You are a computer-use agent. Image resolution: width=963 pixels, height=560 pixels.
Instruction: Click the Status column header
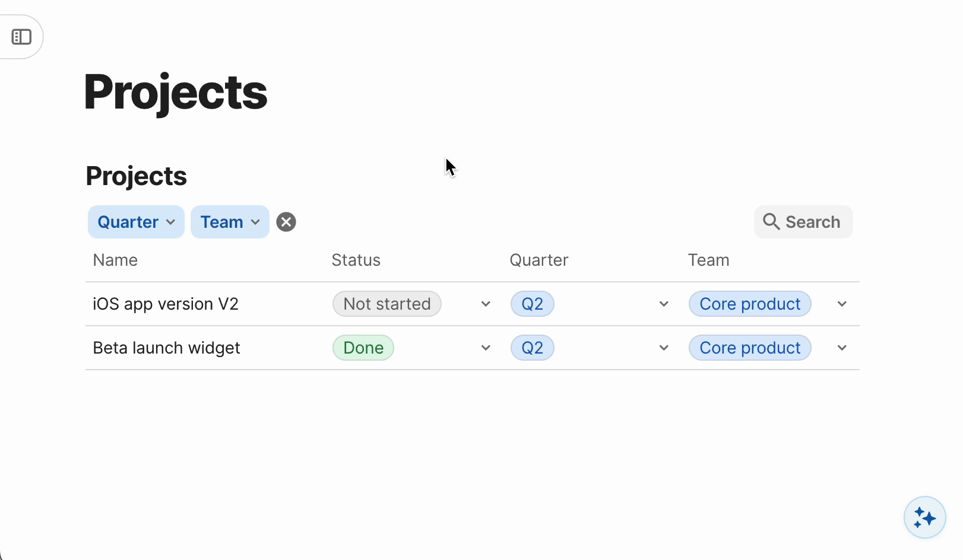click(356, 260)
